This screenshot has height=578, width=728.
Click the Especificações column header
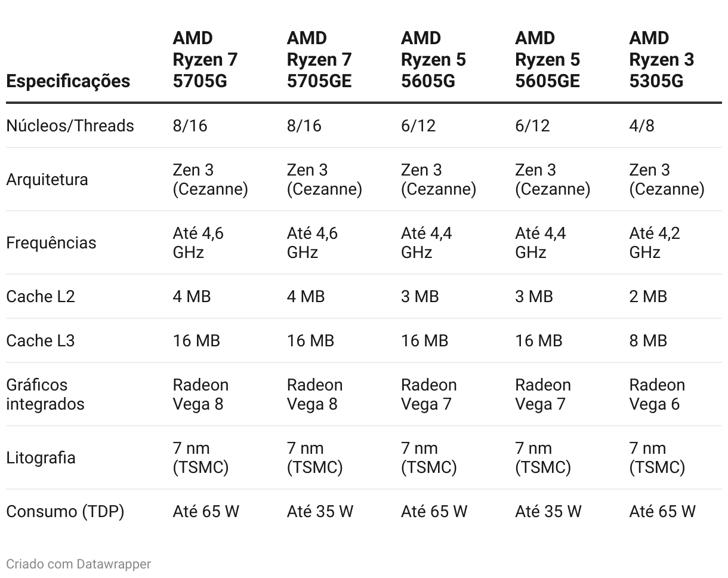pos(68,81)
